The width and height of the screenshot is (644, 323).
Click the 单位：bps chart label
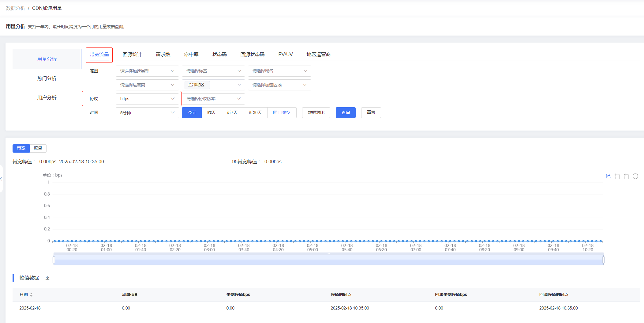pyautogui.click(x=52, y=175)
